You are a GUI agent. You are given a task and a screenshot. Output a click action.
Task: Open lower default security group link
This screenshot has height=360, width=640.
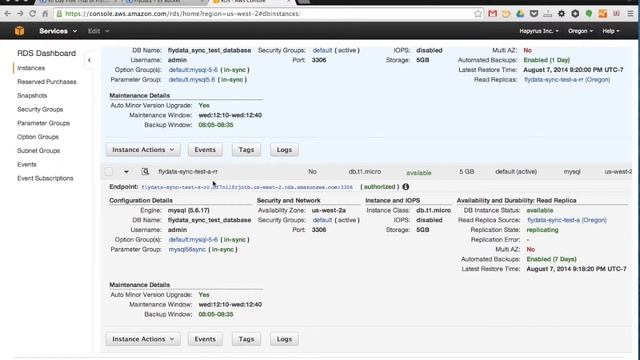point(322,220)
